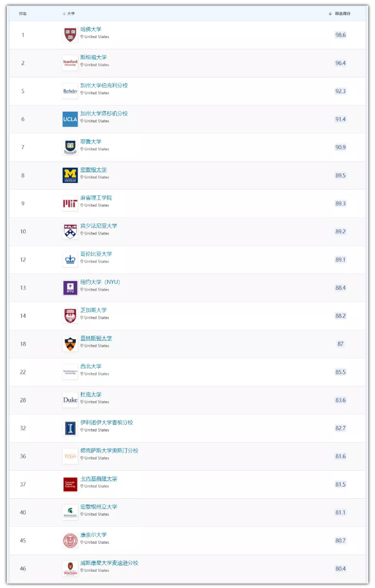Viewport: 375px width, 588px height.
Task: Click the Harvard University crest logo
Action: click(70, 35)
